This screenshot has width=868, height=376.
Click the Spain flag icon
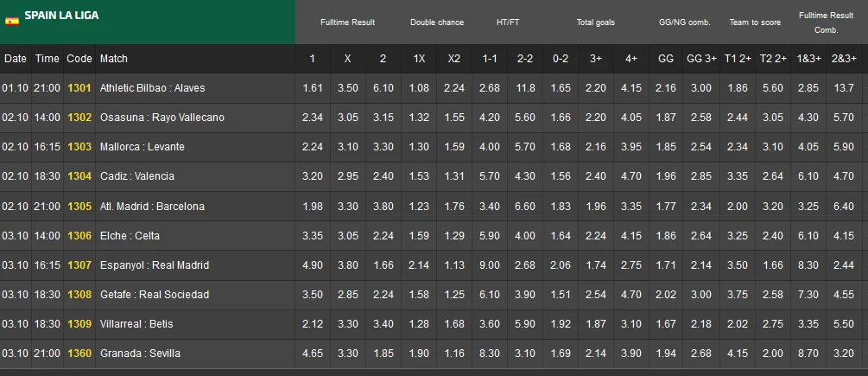click(x=12, y=21)
